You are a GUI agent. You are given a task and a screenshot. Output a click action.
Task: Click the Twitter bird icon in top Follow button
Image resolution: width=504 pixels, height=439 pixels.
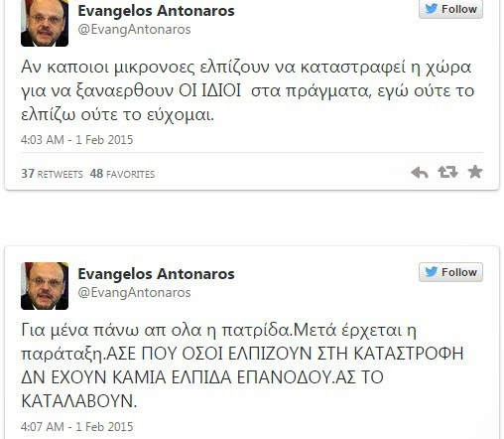[432, 9]
